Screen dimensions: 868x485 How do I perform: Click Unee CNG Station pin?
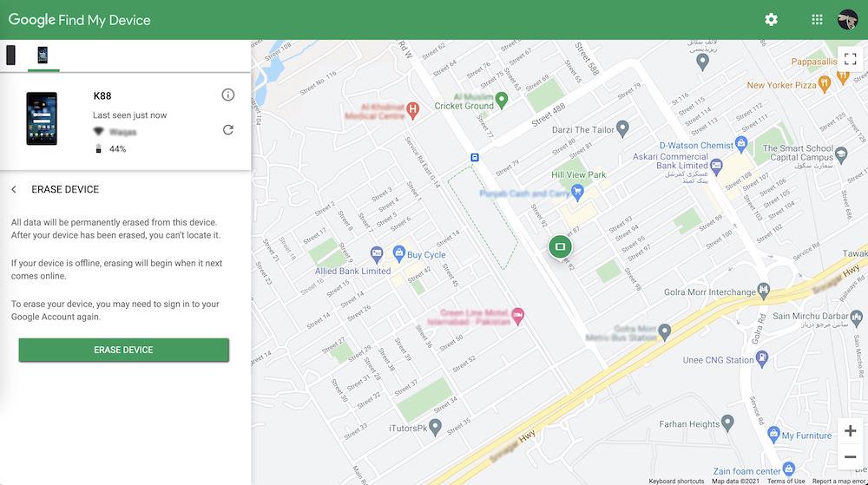[762, 358]
